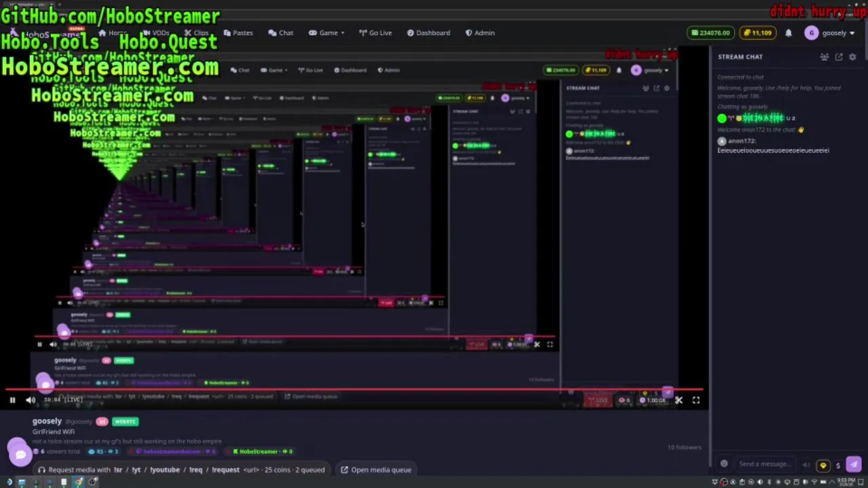
Task: Open media queue
Action: (376, 470)
